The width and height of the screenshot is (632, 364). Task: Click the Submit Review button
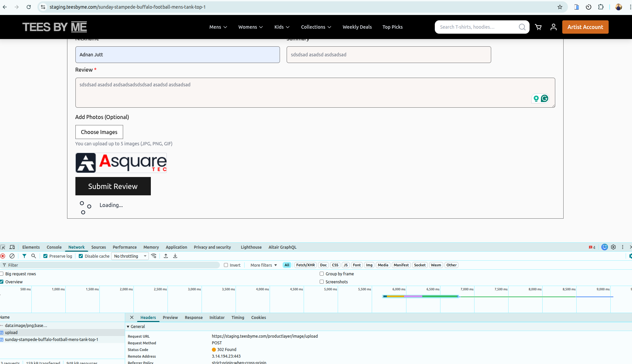pos(113,186)
